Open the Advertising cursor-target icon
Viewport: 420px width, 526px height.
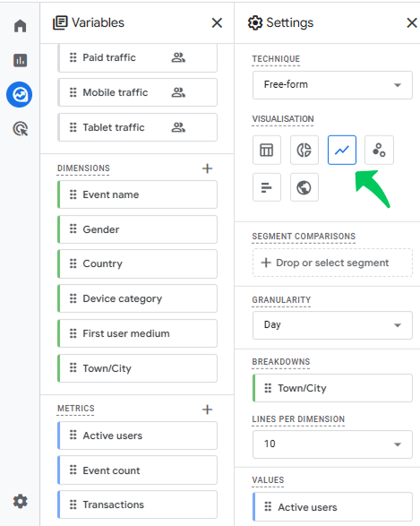pyautogui.click(x=20, y=129)
